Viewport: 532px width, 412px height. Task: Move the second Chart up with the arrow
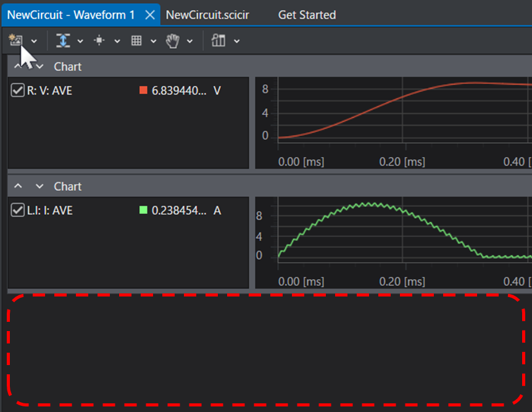18,186
